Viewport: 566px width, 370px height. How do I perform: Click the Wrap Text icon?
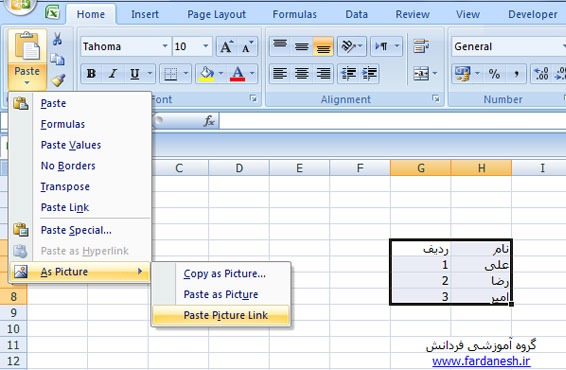[x=421, y=46]
